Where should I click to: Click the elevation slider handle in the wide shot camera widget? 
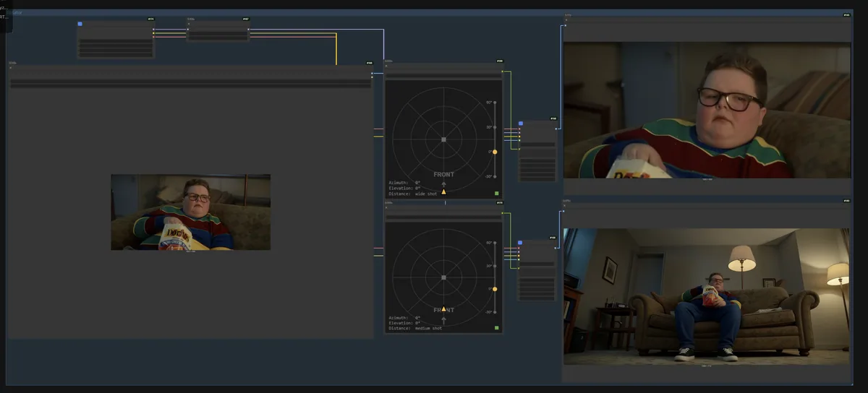click(495, 152)
